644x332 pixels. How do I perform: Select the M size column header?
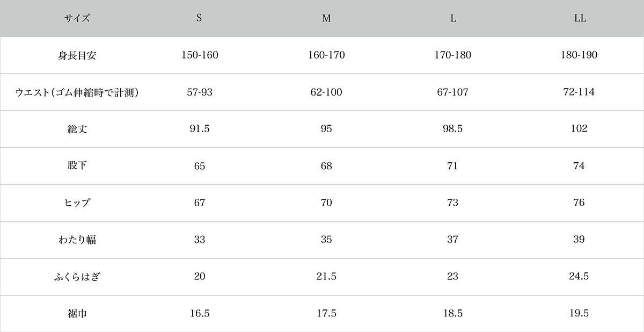pyautogui.click(x=326, y=18)
